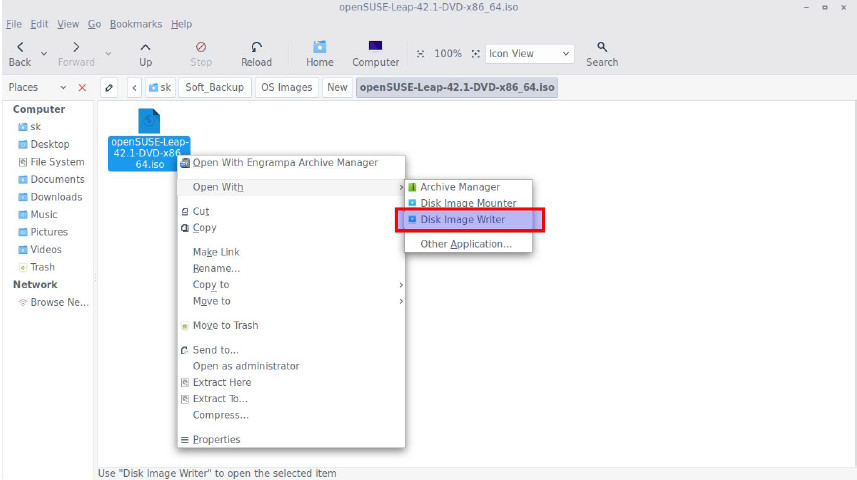
Task: Open Forward history dropdown arrow
Action: [108, 54]
